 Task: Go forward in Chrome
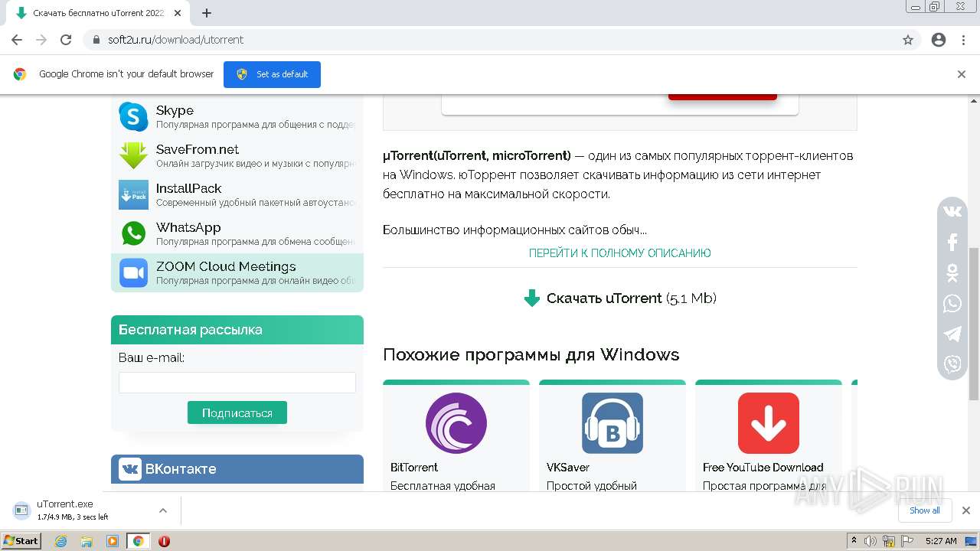[x=41, y=40]
